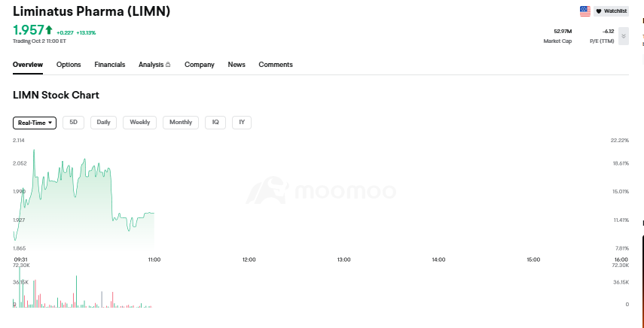Click the +0.227 price change
This screenshot has height=328, width=644.
coord(65,33)
